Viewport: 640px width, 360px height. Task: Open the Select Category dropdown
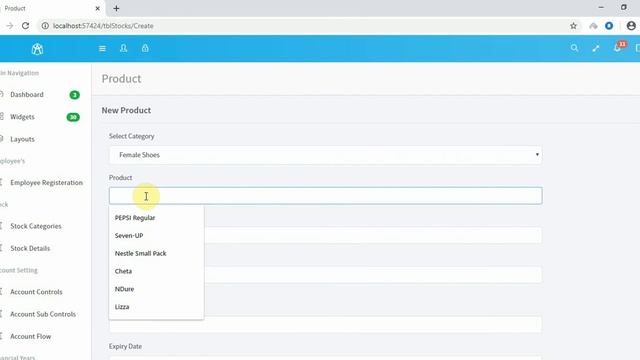coord(325,155)
